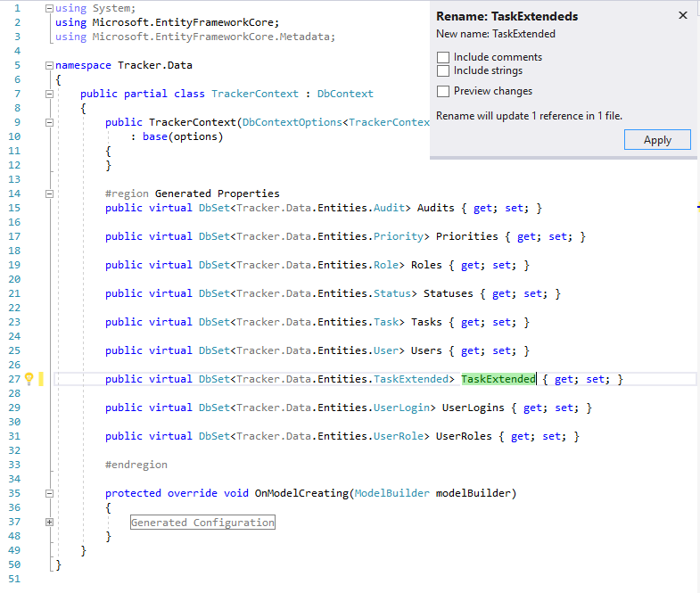700x593 pixels.
Task: Enable Include comments checkbox
Action: [x=443, y=57]
